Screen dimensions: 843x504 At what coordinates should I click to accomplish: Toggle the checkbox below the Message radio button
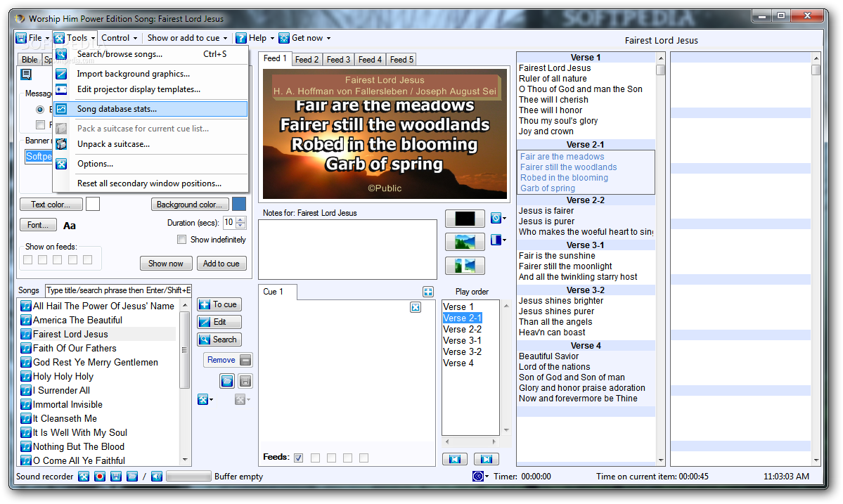(x=40, y=124)
